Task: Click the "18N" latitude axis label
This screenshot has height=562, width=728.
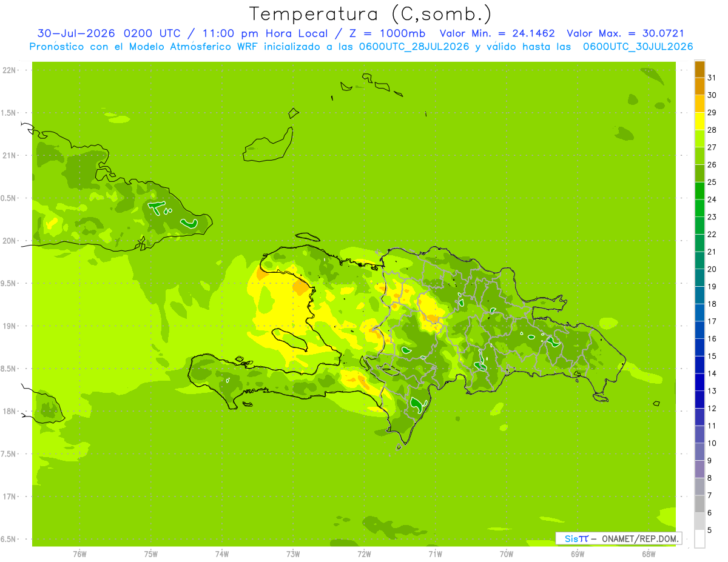Action: [10, 411]
